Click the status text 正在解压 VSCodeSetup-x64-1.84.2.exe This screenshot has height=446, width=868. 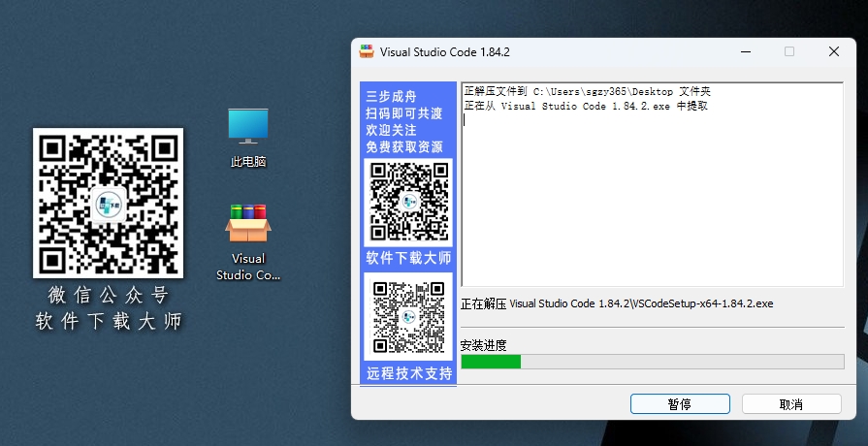point(617,303)
